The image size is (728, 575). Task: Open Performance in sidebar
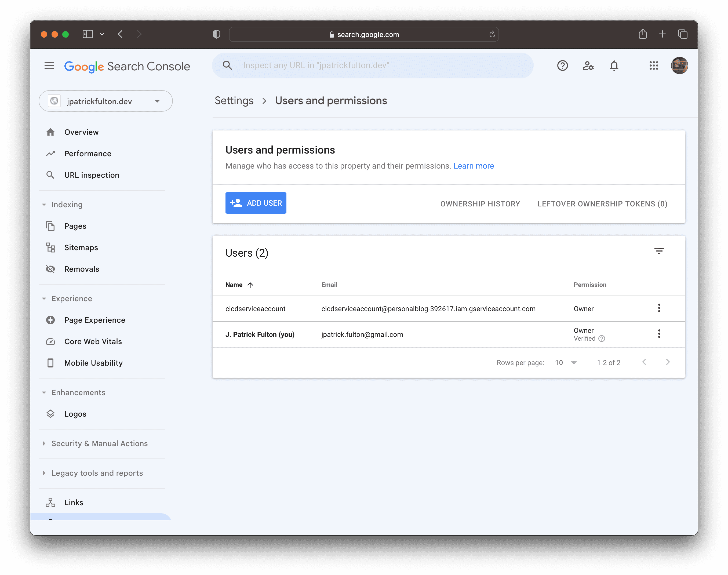click(x=88, y=154)
